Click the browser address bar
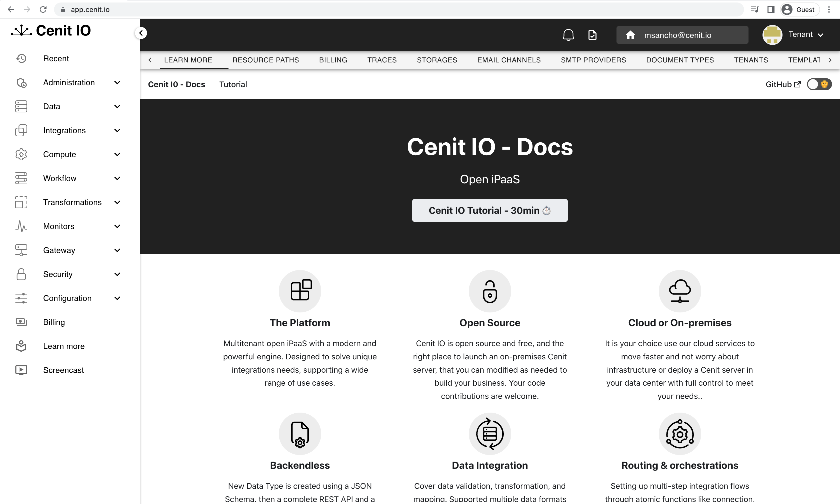The height and width of the screenshot is (504, 840). (399, 9)
